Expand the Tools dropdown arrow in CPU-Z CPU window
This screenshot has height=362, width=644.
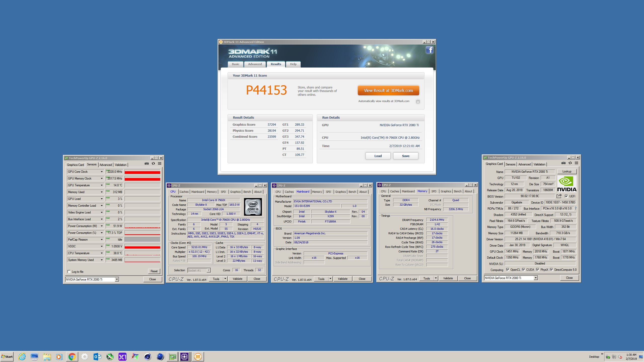coord(225,279)
